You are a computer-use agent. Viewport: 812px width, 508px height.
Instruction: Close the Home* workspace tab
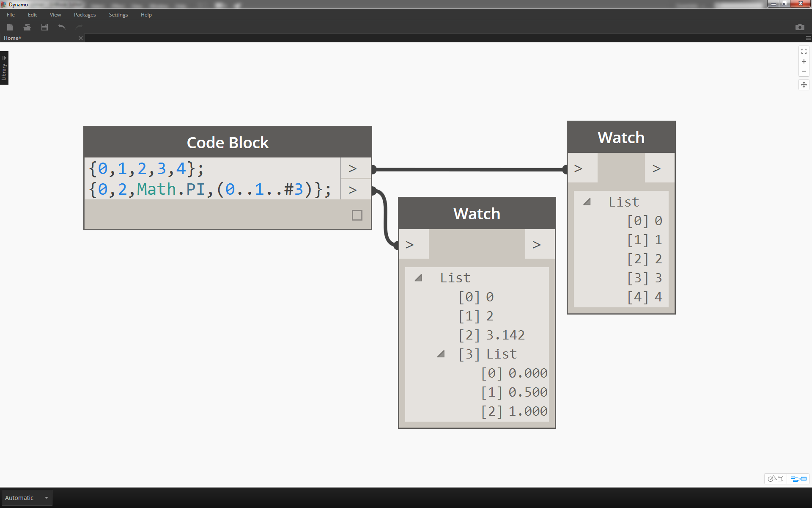81,38
